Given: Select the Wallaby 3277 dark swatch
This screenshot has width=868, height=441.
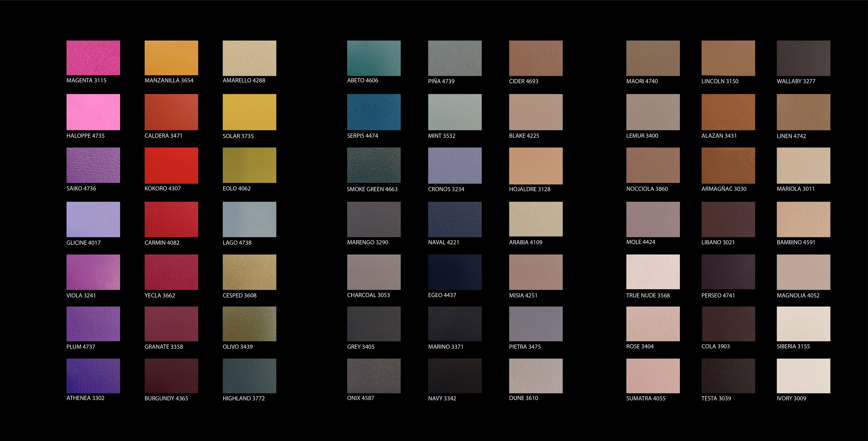Looking at the screenshot, I should 803,58.
